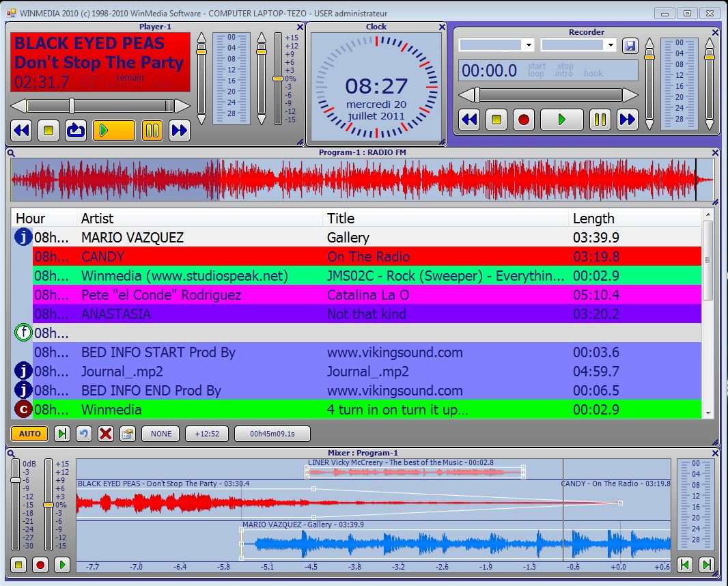Toggle the pause button in the Recorder
This screenshot has width=728, height=586.
[600, 120]
